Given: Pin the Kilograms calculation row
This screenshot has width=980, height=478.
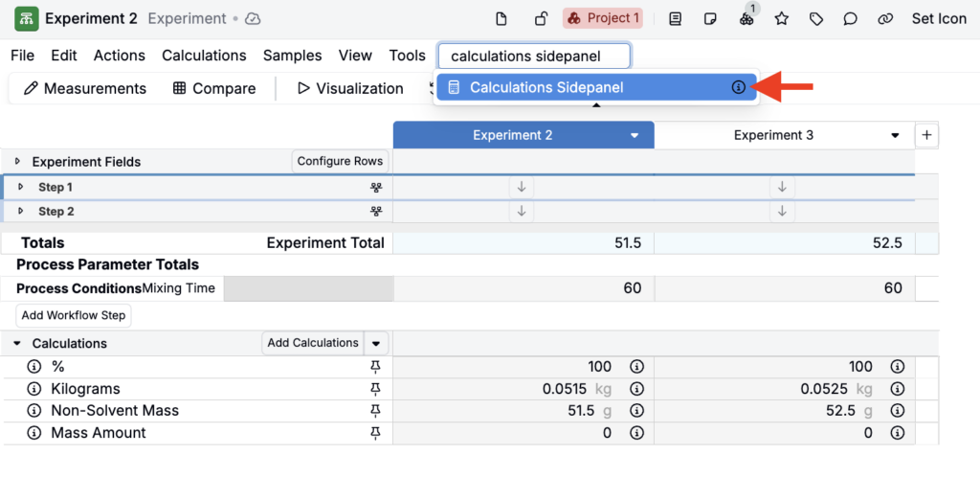Looking at the screenshot, I should 375,389.
